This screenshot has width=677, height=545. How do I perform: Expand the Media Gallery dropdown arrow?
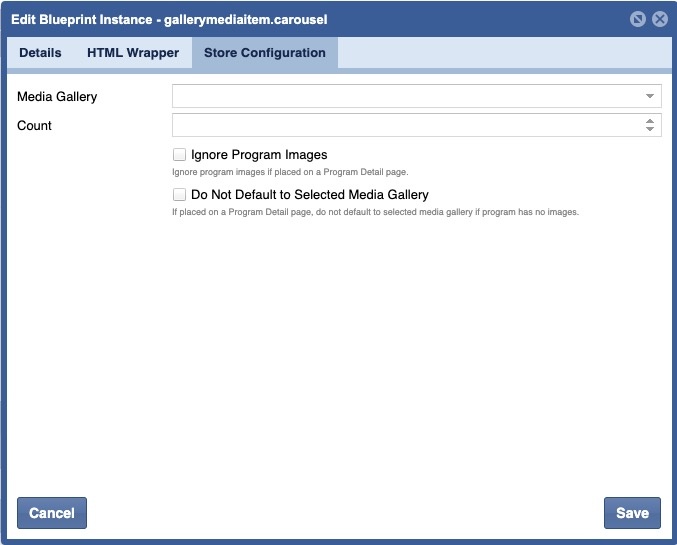point(650,96)
